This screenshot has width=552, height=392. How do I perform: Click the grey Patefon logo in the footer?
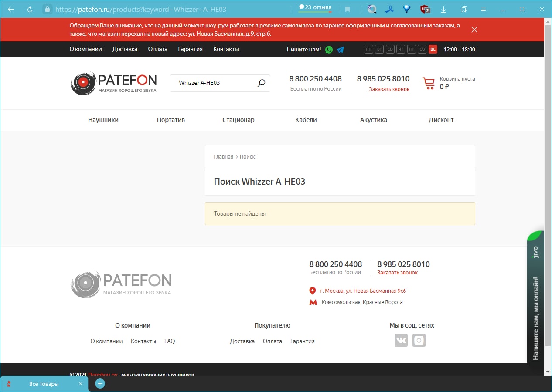pyautogui.click(x=121, y=284)
